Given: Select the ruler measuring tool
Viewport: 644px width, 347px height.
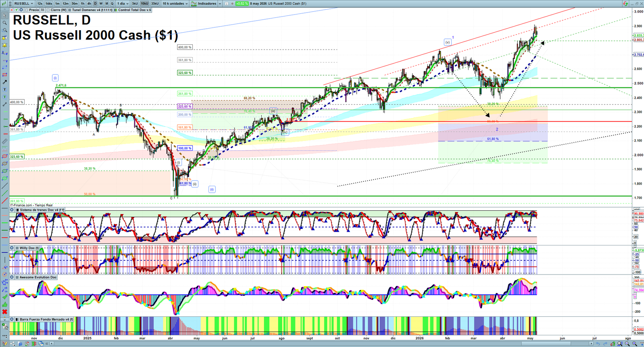Looking at the screenshot, I should [5, 141].
